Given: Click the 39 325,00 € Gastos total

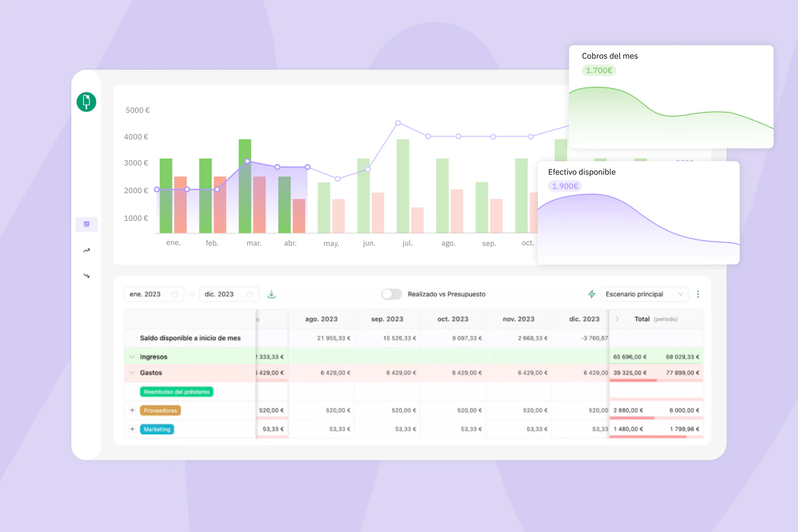Looking at the screenshot, I should (630, 373).
